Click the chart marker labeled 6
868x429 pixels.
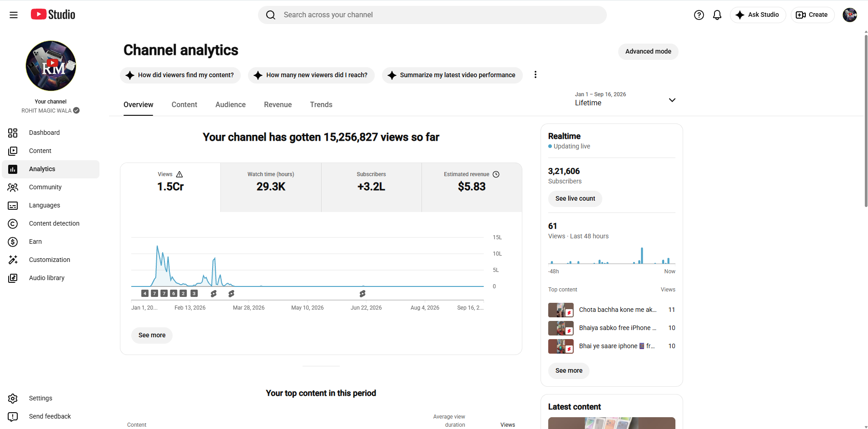(174, 293)
